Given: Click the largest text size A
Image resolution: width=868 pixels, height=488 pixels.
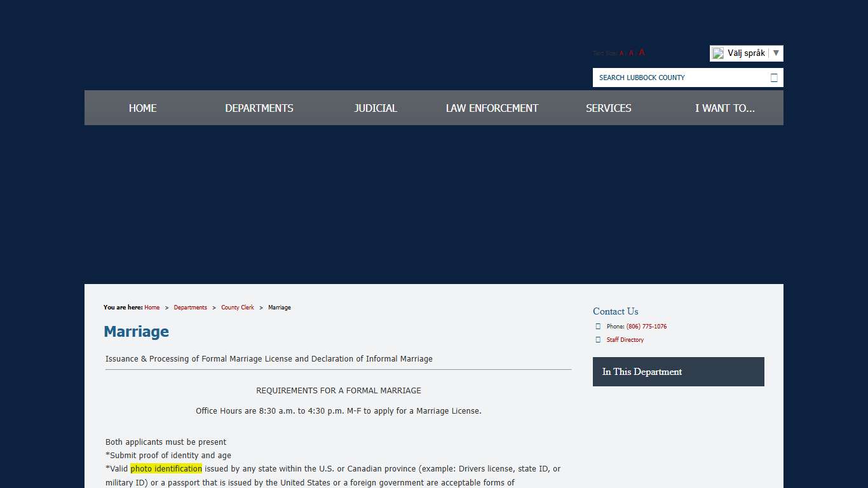Looking at the screenshot, I should tap(642, 53).
